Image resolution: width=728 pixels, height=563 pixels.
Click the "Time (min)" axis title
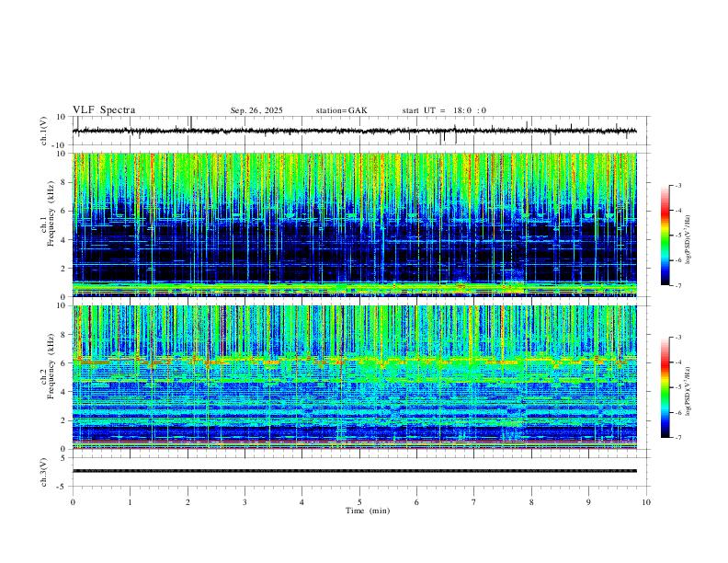(368, 511)
